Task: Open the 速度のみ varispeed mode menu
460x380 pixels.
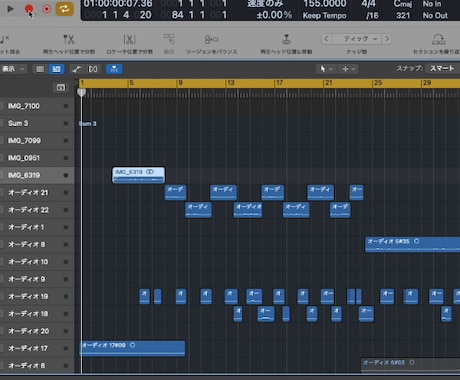Action: pyautogui.click(x=265, y=4)
